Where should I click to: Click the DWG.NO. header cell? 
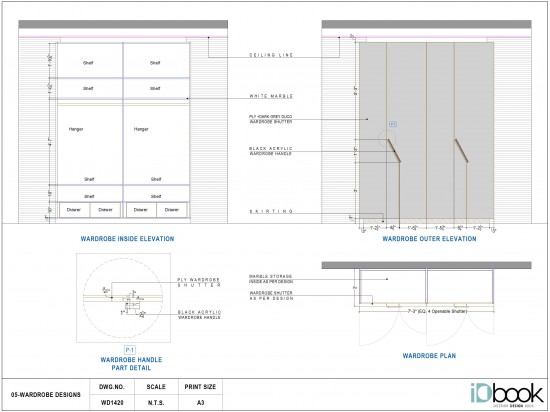tap(112, 387)
